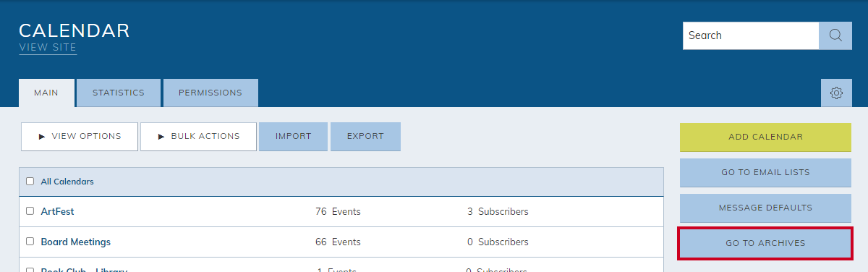The height and width of the screenshot is (272, 868).
Task: Click the Export button
Action: click(365, 136)
